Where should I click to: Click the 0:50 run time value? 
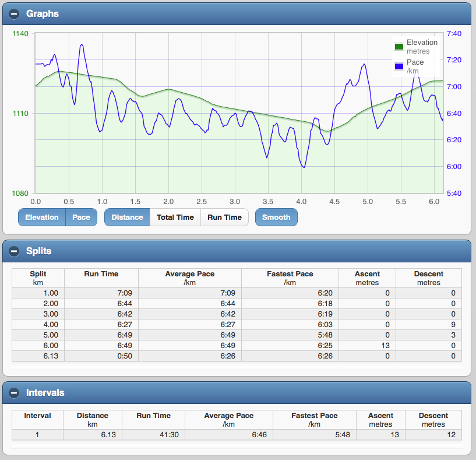tap(125, 356)
